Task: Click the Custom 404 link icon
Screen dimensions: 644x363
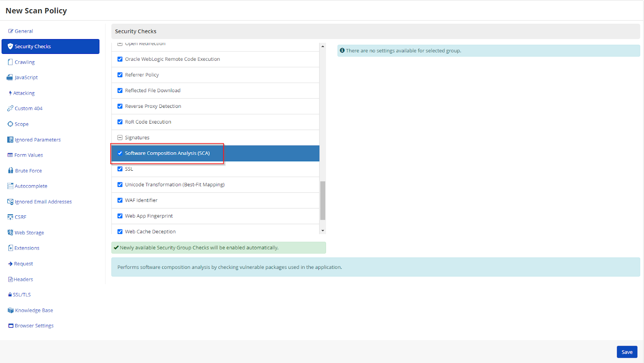Action: [x=10, y=108]
